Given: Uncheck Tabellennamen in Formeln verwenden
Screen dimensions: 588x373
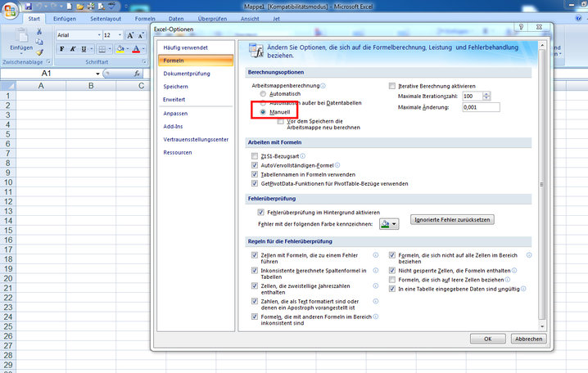Looking at the screenshot, I should (x=255, y=174).
